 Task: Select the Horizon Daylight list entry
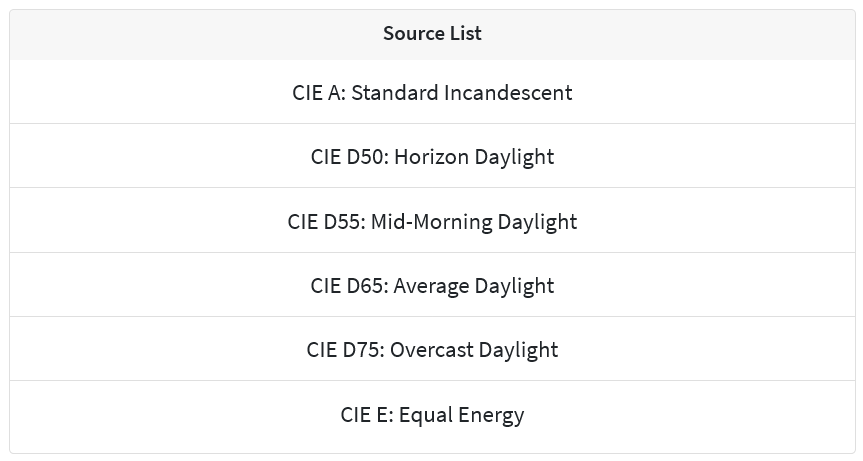(x=432, y=157)
